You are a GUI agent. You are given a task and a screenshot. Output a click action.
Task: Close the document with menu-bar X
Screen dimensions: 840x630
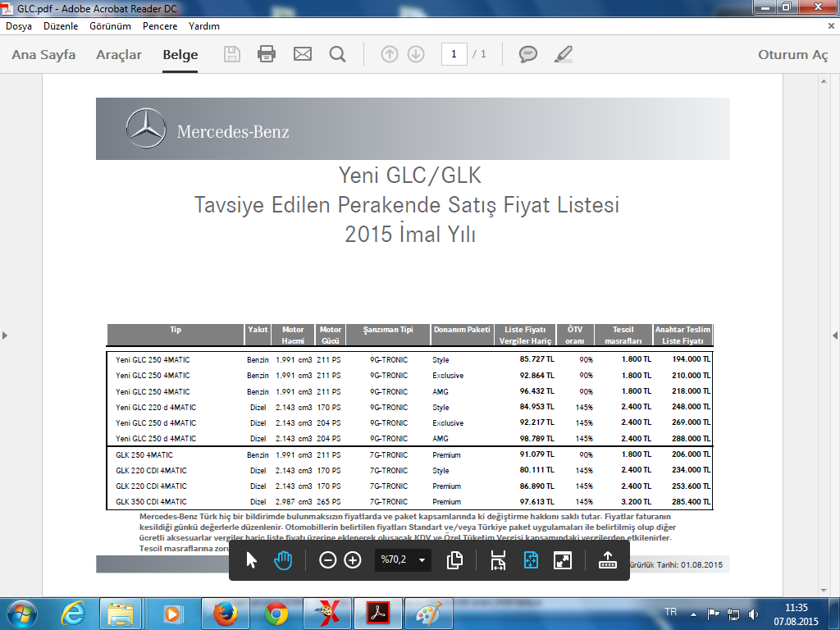pos(832,25)
